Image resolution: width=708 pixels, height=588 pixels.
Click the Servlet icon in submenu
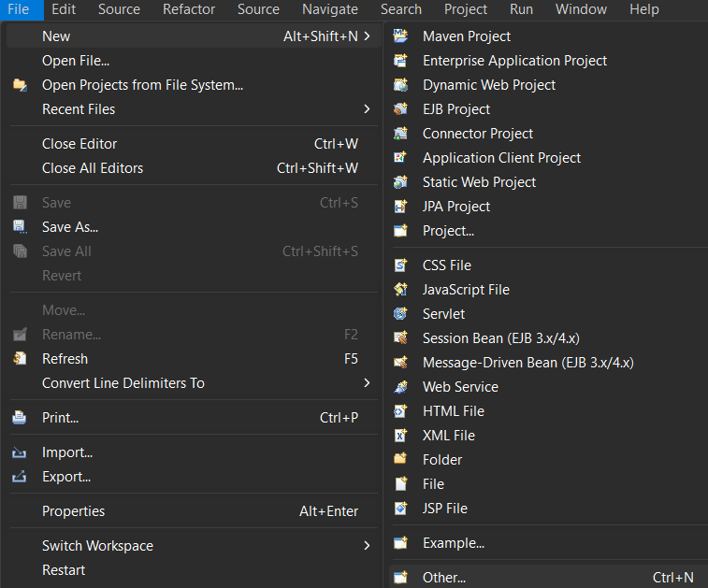tap(401, 314)
